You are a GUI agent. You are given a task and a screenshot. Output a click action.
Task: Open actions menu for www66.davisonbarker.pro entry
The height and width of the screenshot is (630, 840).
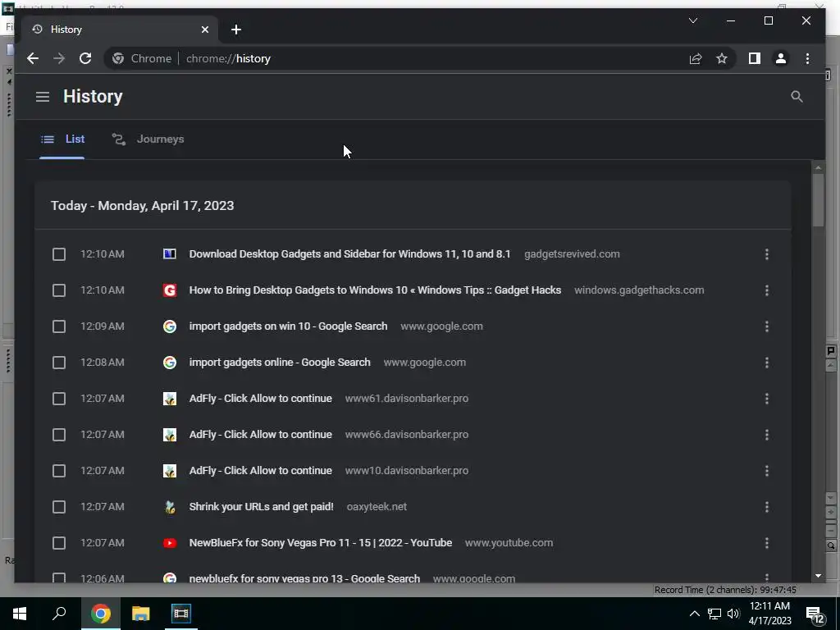tap(767, 435)
